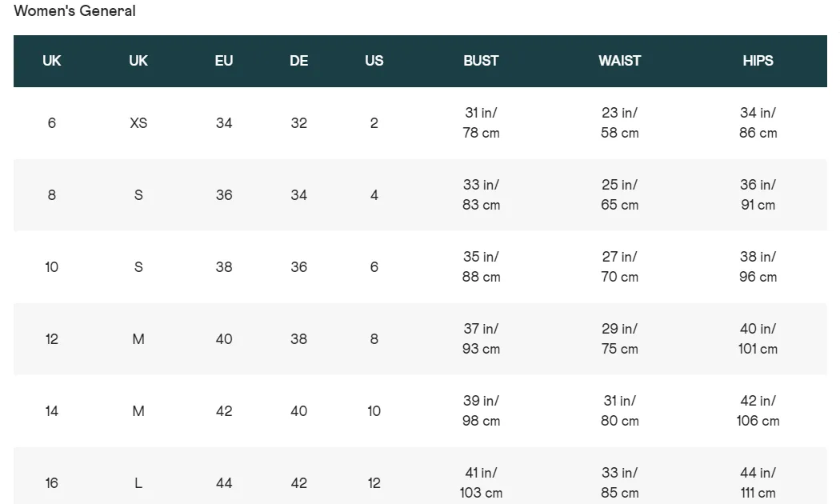840x504 pixels.
Task: Click UK size 12 cell
Action: tap(51, 339)
